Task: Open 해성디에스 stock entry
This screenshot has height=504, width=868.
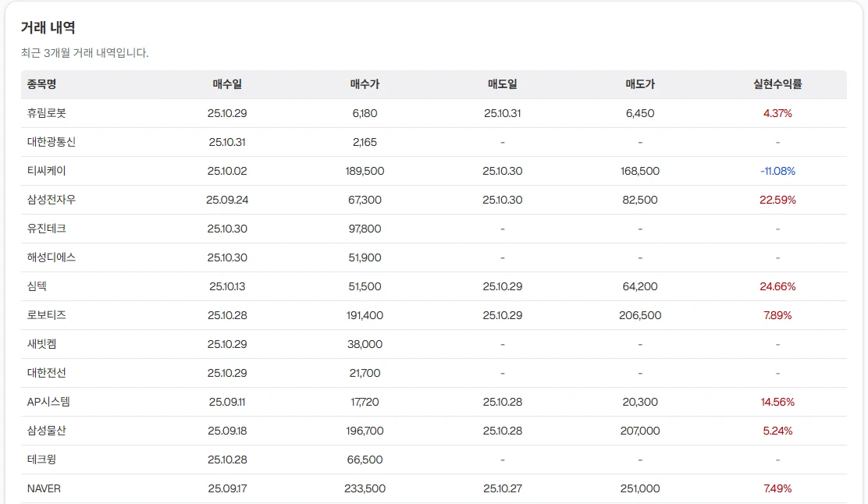Action: pyautogui.click(x=52, y=257)
